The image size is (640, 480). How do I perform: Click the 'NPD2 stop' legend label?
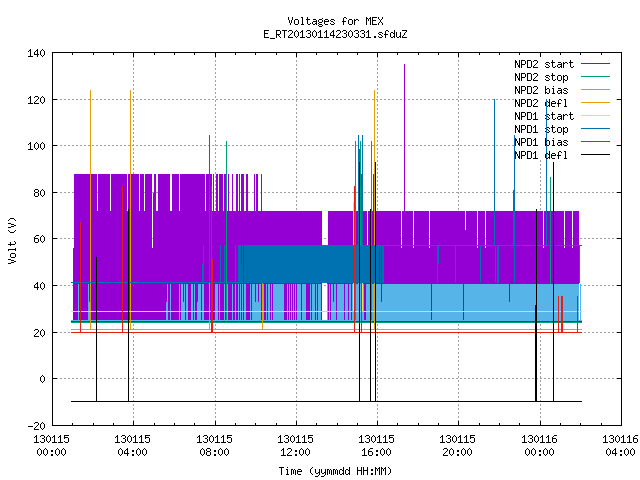point(541,77)
